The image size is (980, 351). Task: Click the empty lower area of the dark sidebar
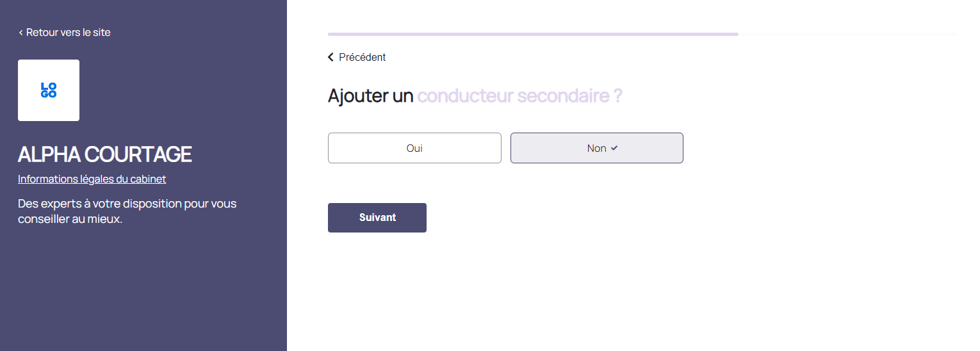coord(143,295)
